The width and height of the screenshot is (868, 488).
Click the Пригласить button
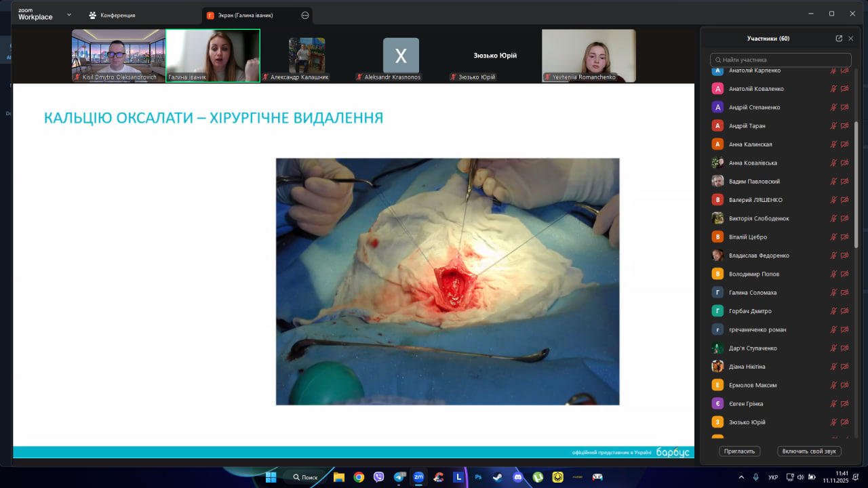coord(740,451)
